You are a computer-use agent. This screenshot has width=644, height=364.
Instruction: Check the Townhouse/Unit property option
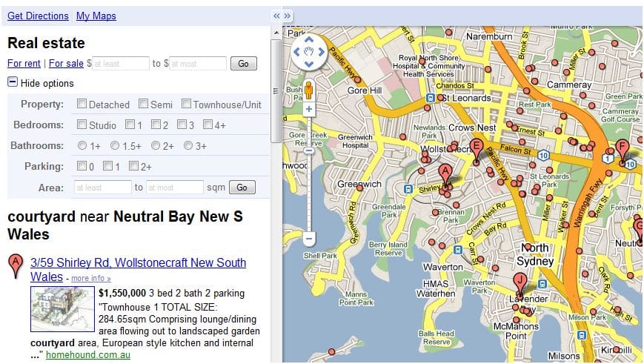[x=187, y=105]
